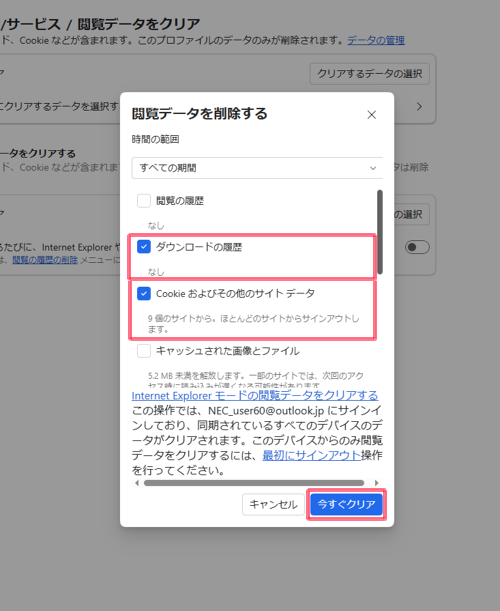Screen dimensions: 500x611
Task: Uncheck the ダウンロードの履歴 checkbox
Action: pyautogui.click(x=144, y=247)
